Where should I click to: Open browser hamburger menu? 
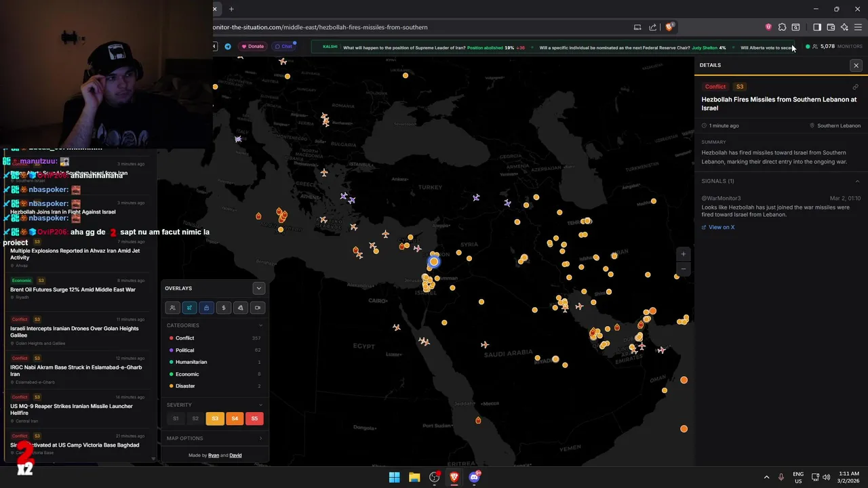tap(858, 27)
